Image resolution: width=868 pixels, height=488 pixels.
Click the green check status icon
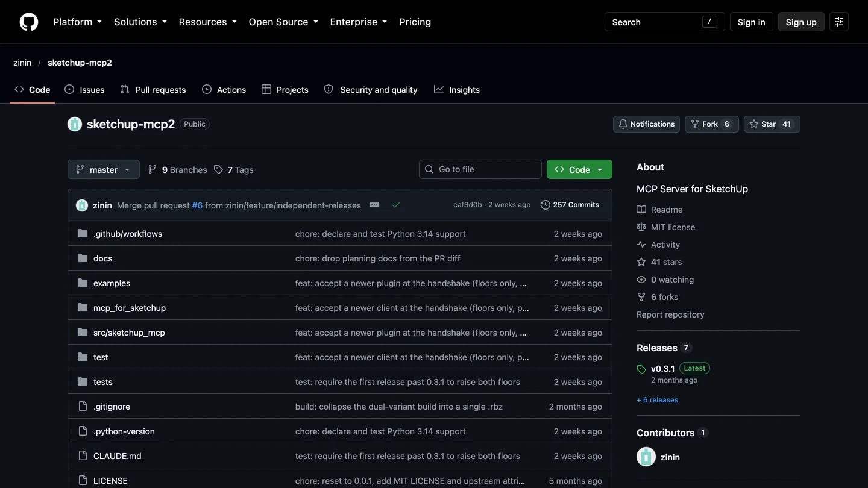pyautogui.click(x=396, y=205)
